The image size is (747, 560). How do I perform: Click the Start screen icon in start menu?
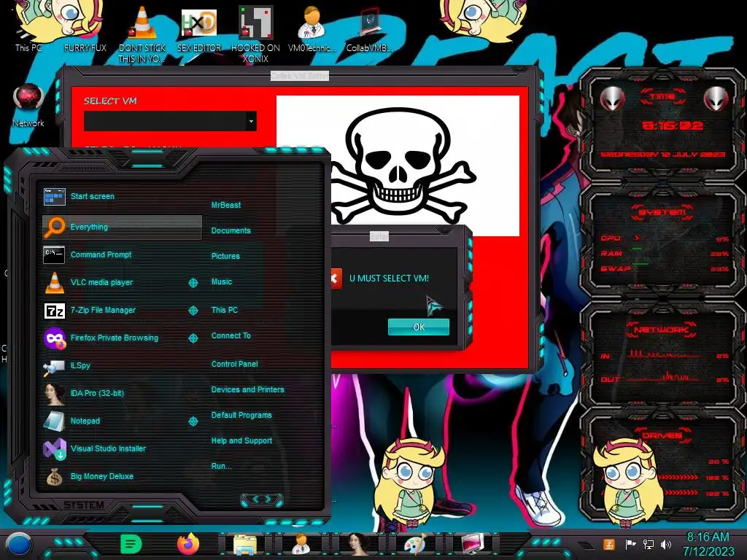54,196
